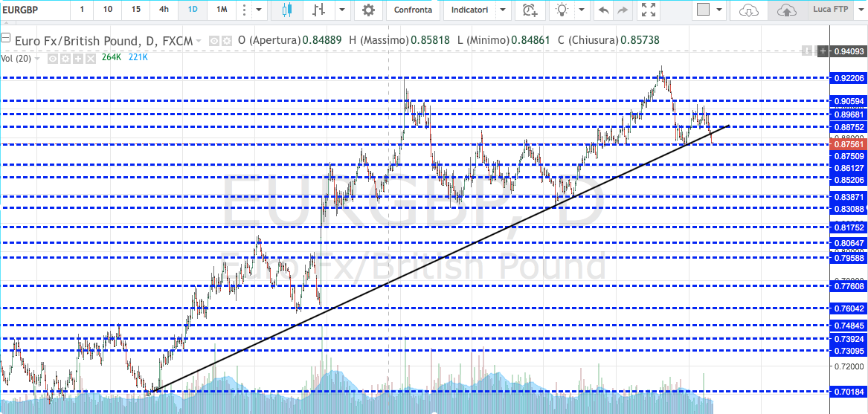
Task: Collapse the chart legend box
Action: tap(6, 39)
